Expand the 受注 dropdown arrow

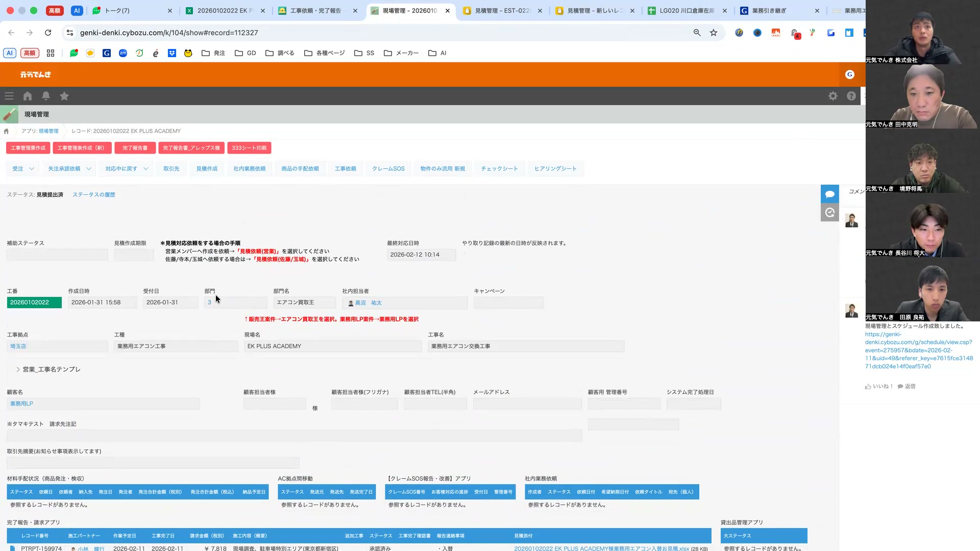(x=32, y=169)
